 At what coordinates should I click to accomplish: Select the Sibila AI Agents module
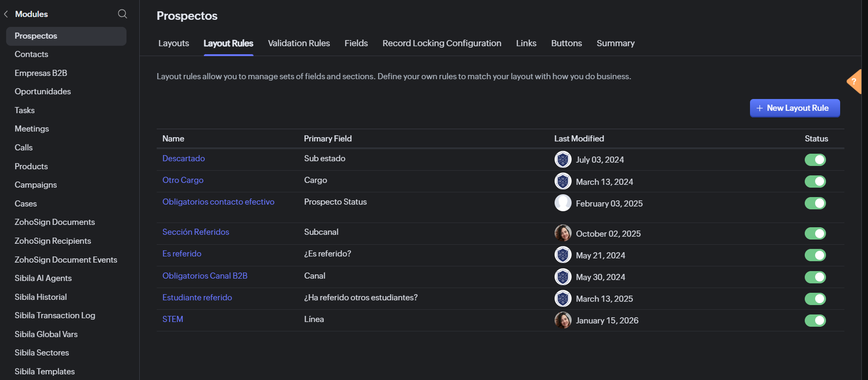[43, 278]
